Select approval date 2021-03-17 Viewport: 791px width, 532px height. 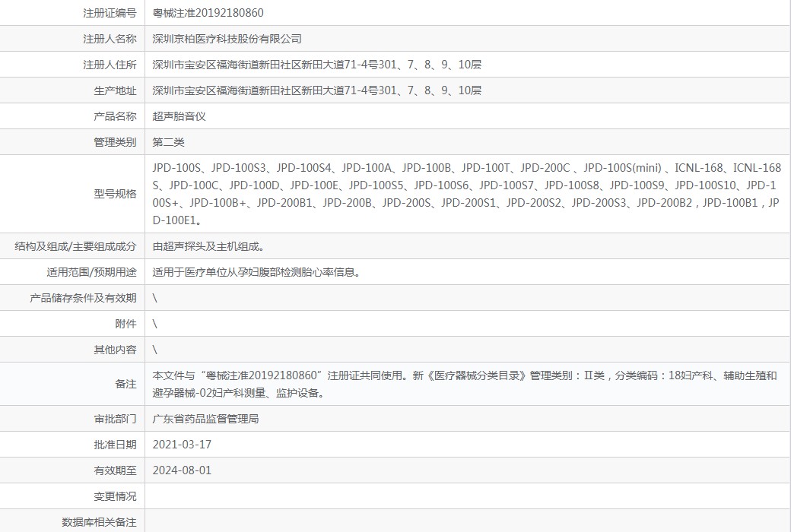point(182,445)
